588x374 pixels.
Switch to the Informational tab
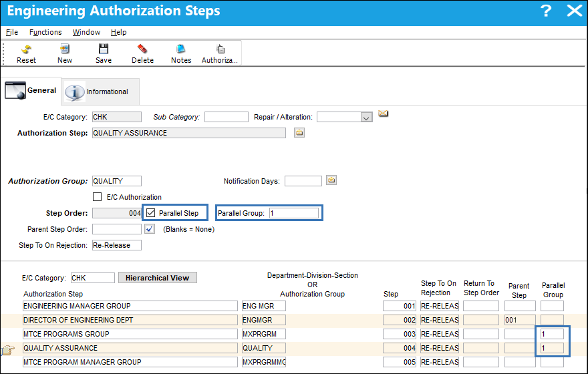[100, 91]
